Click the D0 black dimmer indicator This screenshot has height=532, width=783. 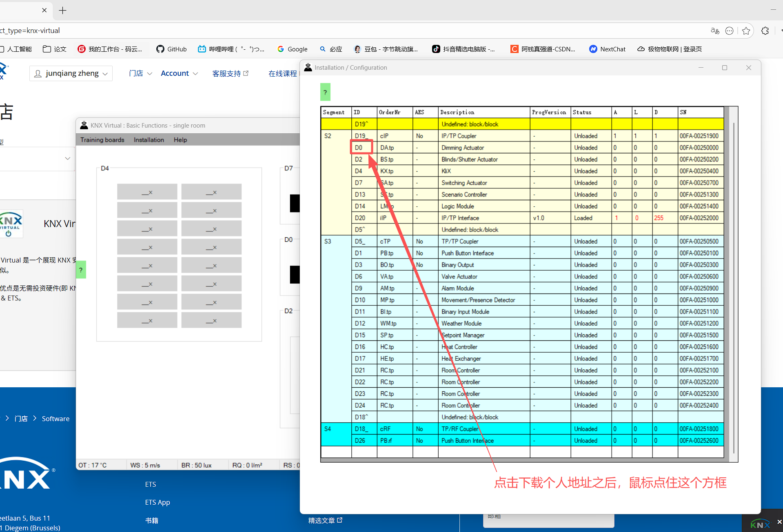(295, 274)
